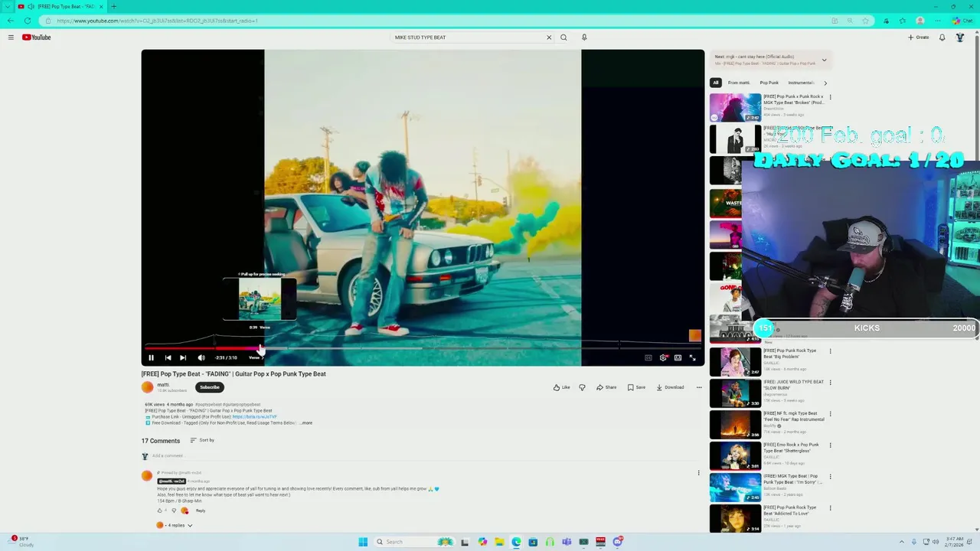
Task: Select the From matti. filter chip
Action: point(739,83)
